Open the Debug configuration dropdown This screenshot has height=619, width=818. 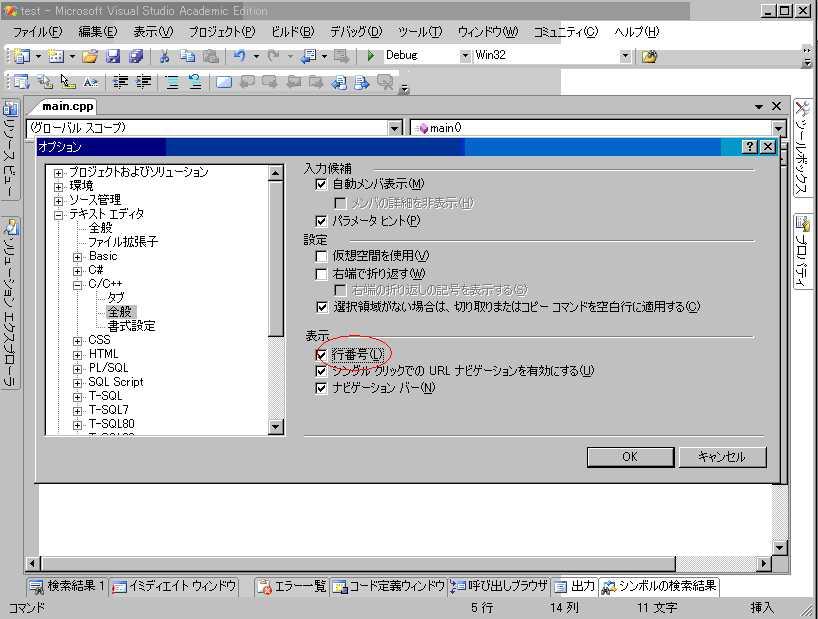point(463,56)
